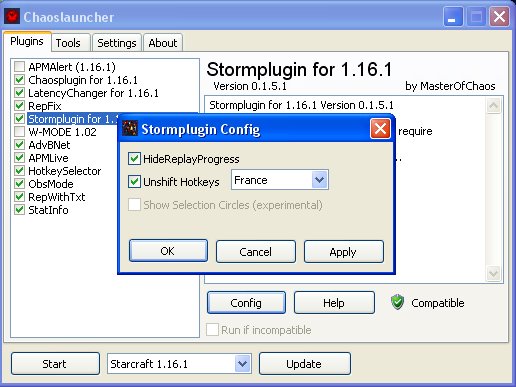This screenshot has width=516, height=387.
Task: Open the About tab
Action: pyautogui.click(x=163, y=43)
